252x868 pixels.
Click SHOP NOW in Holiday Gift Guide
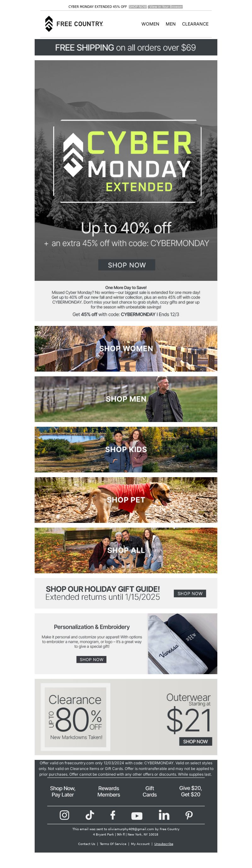click(190, 593)
